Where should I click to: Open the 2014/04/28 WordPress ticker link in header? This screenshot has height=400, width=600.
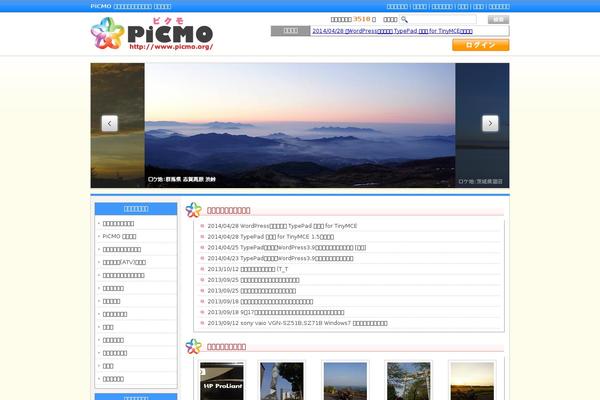click(x=392, y=31)
